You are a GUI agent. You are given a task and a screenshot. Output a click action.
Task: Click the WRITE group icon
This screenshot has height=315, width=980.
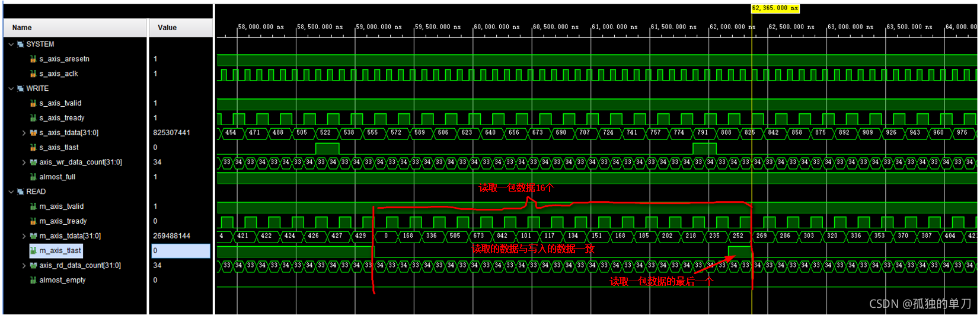click(x=20, y=88)
